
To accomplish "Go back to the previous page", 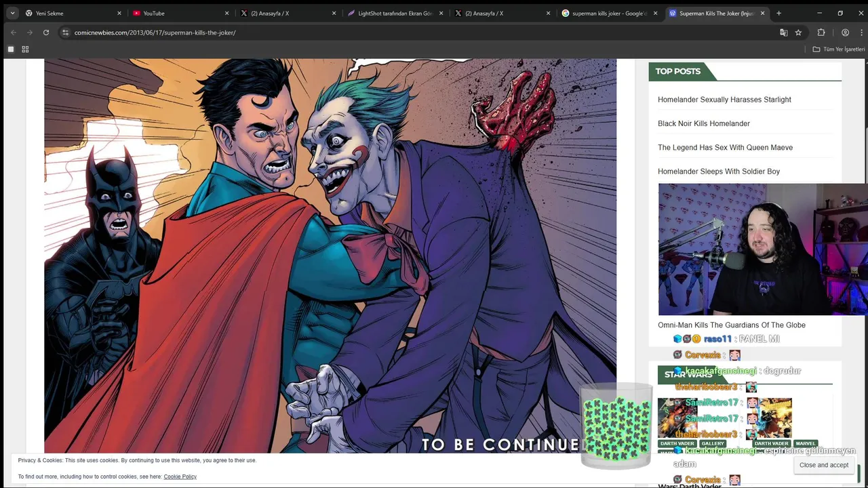I will [13, 33].
